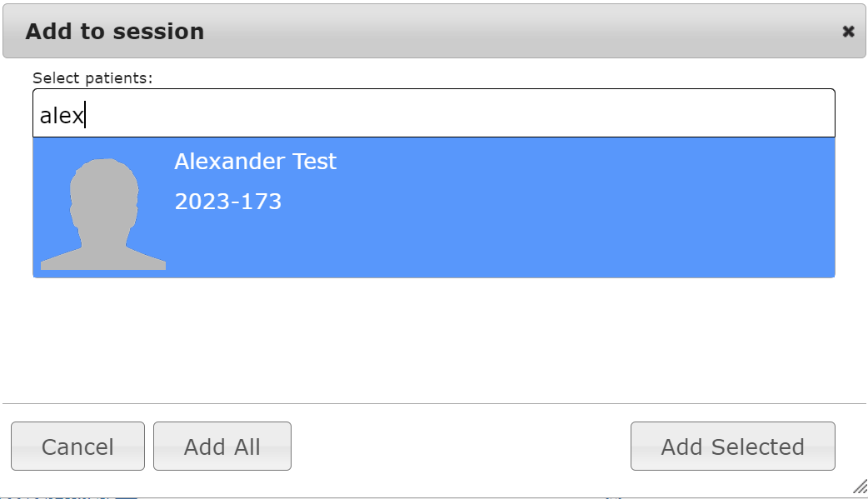
Task: Click the Alexander Test avatar silhouette
Action: pyautogui.click(x=103, y=214)
